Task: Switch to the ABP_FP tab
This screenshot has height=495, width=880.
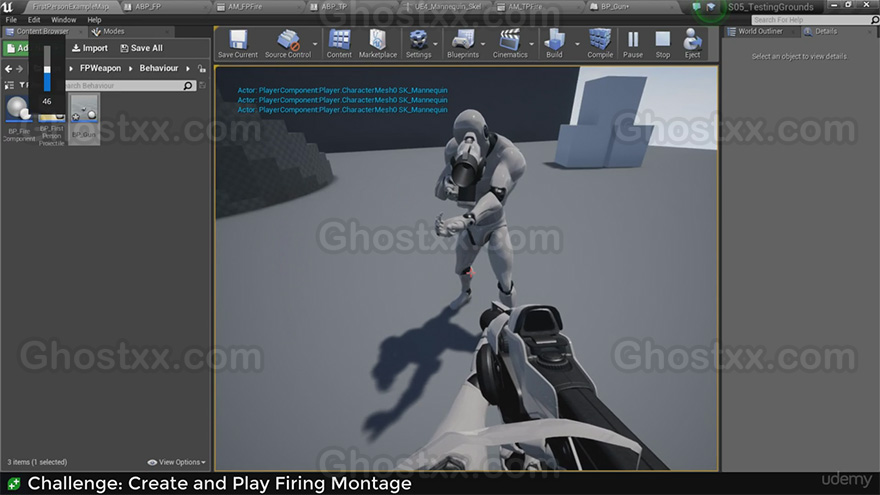Action: click(148, 7)
